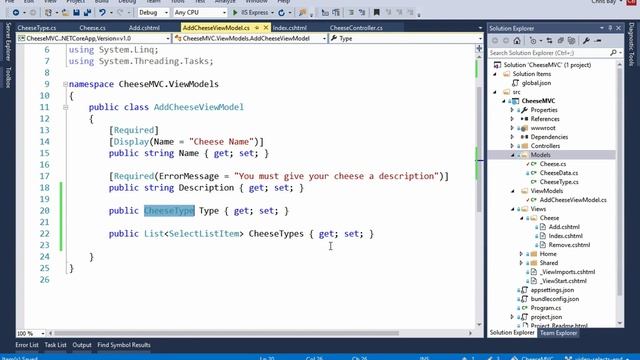Click Collapse All icon in Solution Explorer
The height and width of the screenshot is (360, 640).
pos(560,40)
